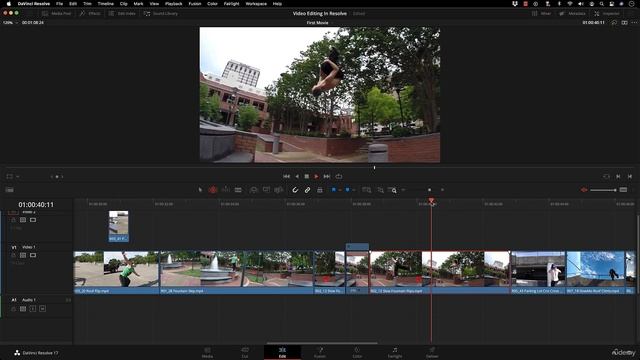
Task: Go to next edit icon under viewer
Action: pyautogui.click(x=618, y=176)
